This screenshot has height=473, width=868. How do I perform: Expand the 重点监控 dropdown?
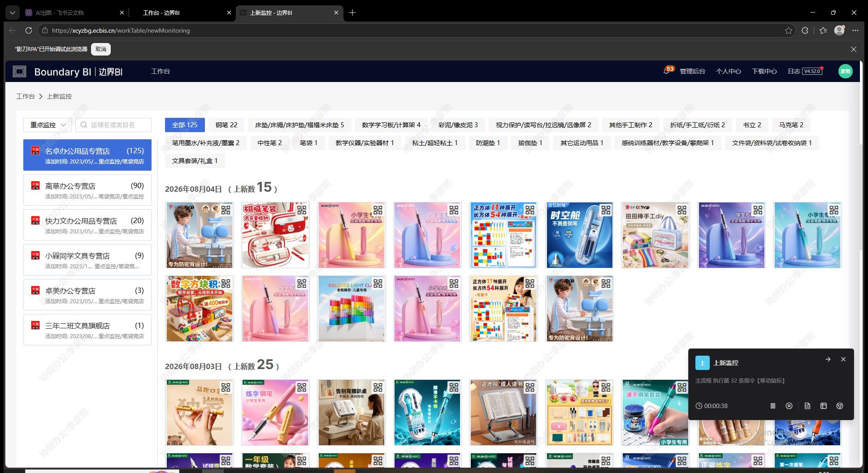click(48, 125)
